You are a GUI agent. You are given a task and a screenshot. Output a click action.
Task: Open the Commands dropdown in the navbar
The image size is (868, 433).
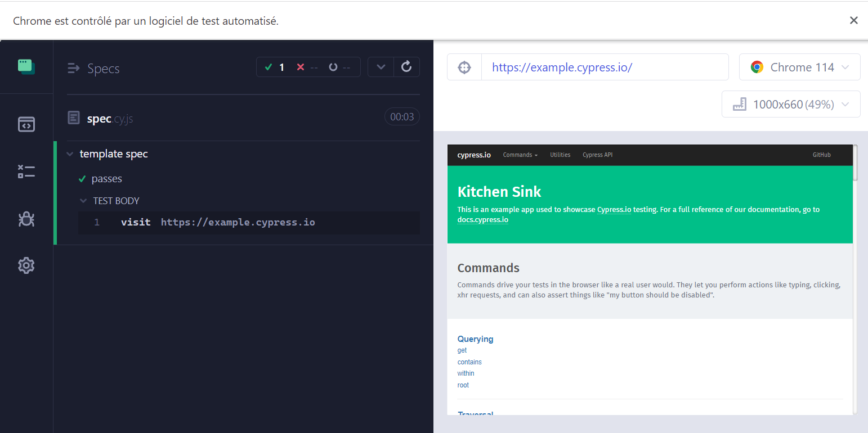[520, 155]
